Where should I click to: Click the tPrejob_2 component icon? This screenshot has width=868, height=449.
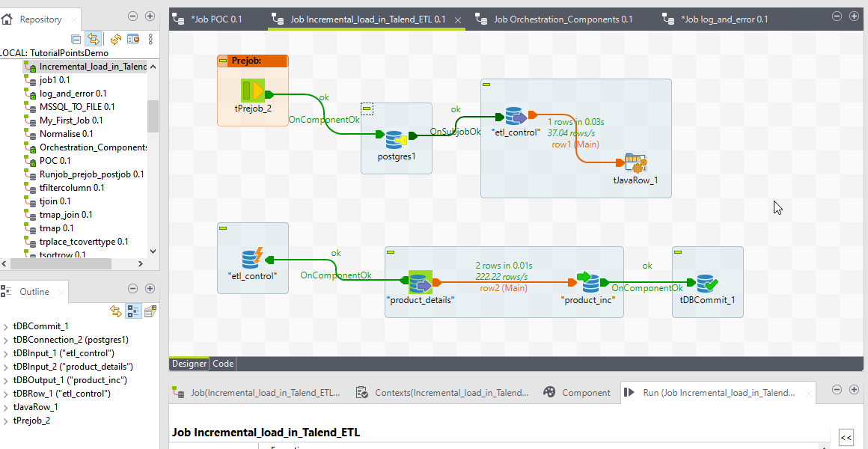252,92
